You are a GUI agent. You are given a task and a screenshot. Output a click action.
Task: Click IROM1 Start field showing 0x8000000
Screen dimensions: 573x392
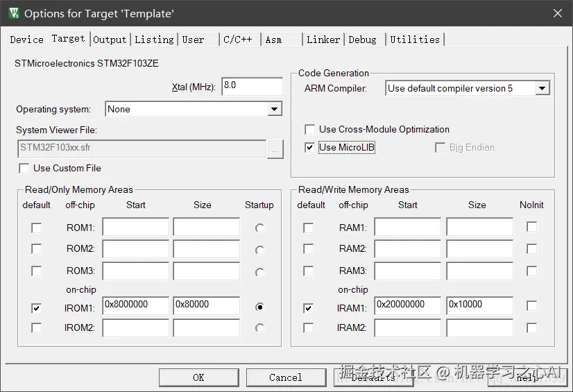tap(135, 306)
